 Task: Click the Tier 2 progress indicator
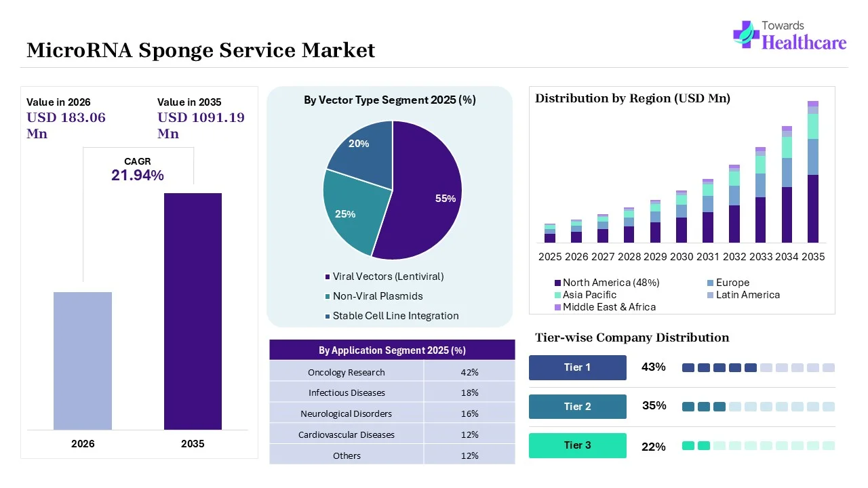(758, 407)
